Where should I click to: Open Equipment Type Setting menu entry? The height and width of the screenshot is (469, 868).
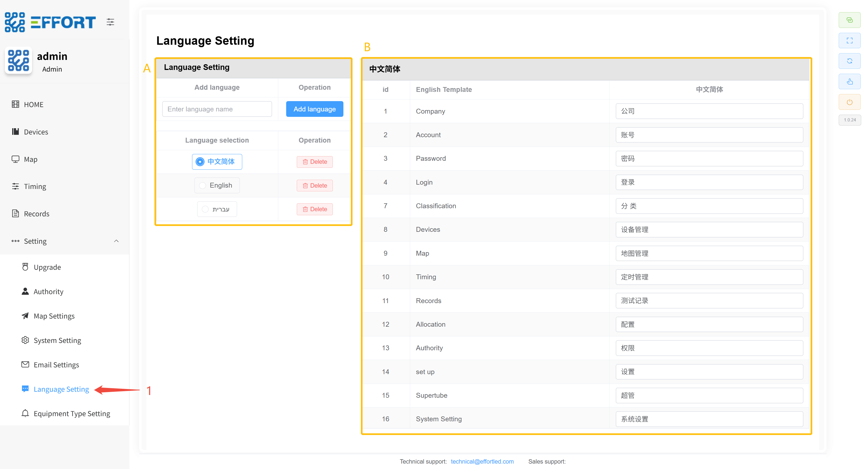click(71, 413)
